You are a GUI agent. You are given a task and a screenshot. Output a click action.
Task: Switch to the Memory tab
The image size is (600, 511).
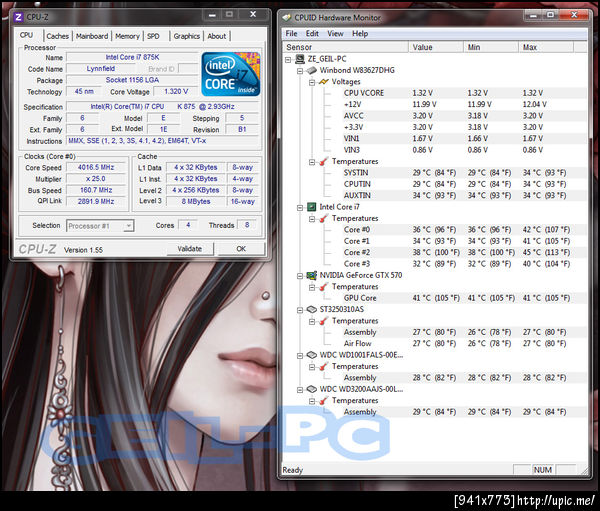[x=127, y=36]
